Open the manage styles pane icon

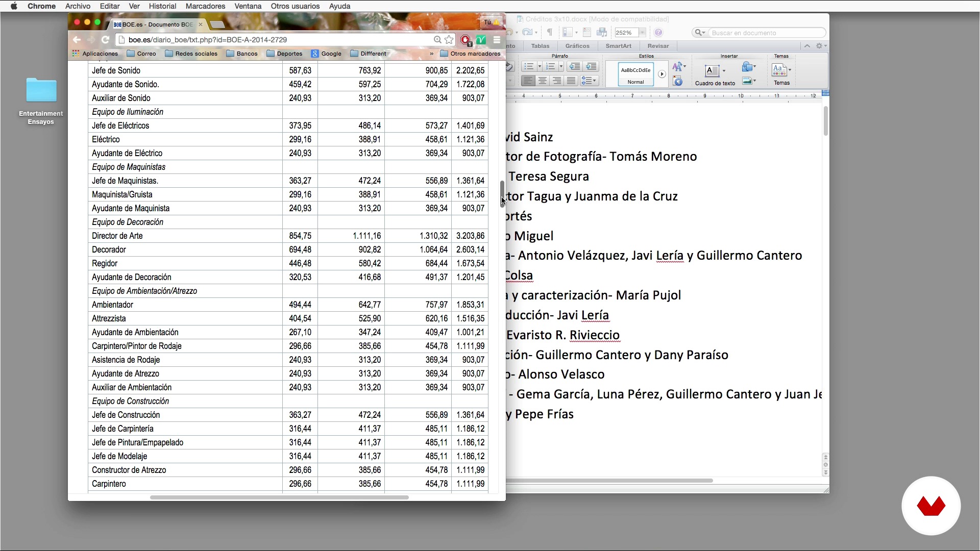pos(678,81)
